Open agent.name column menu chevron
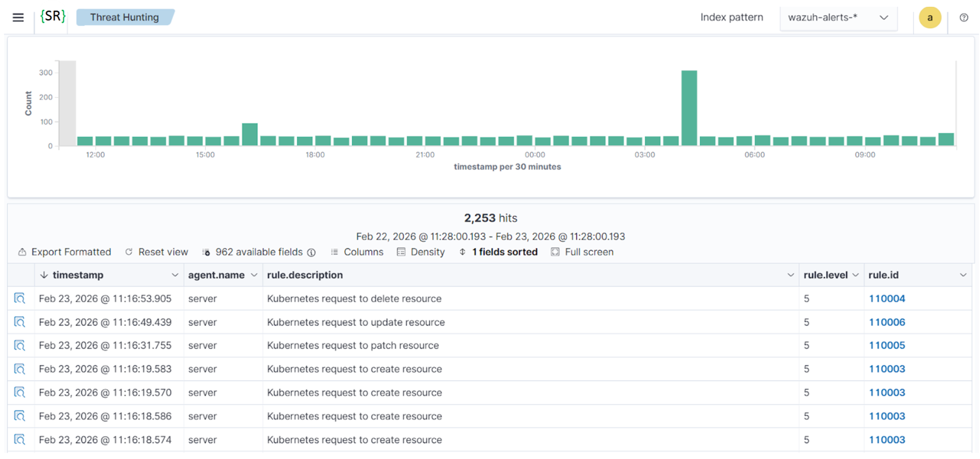Viewport: 980px width, 459px height. coord(254,275)
